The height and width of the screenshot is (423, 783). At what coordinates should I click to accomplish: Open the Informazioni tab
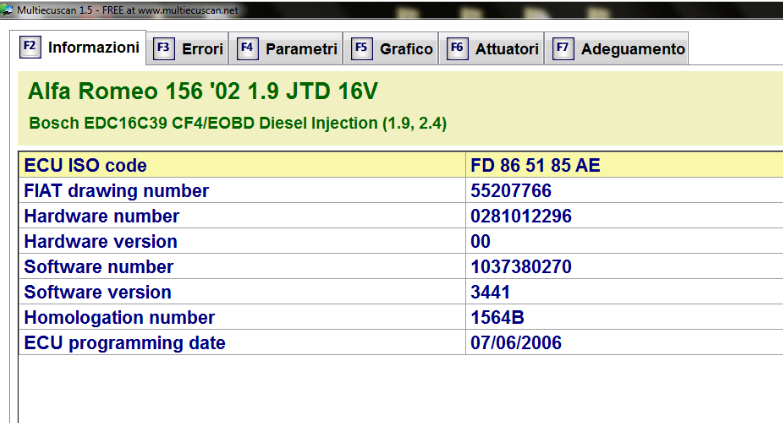click(x=93, y=48)
